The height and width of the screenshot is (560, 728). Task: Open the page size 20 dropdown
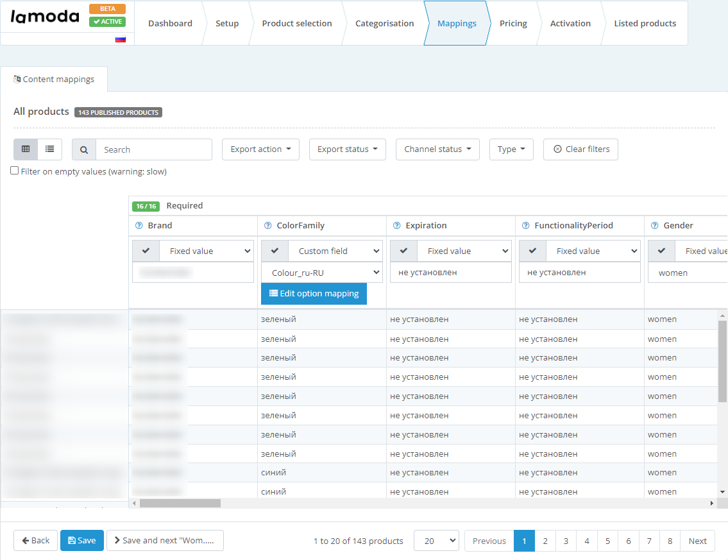(436, 541)
